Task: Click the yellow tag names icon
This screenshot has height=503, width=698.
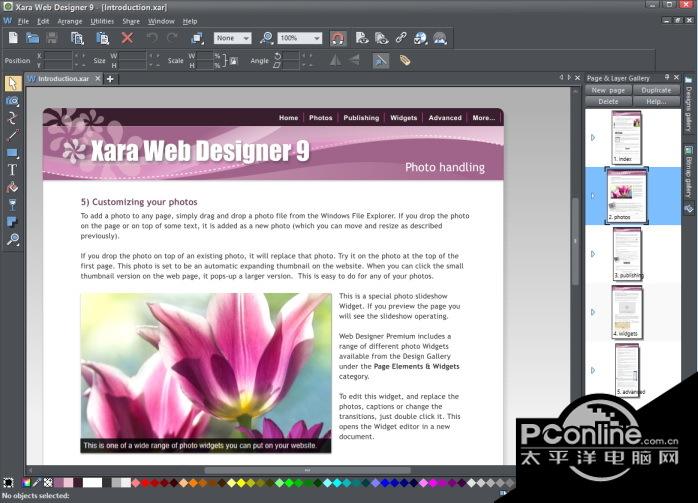Action: [x=405, y=61]
